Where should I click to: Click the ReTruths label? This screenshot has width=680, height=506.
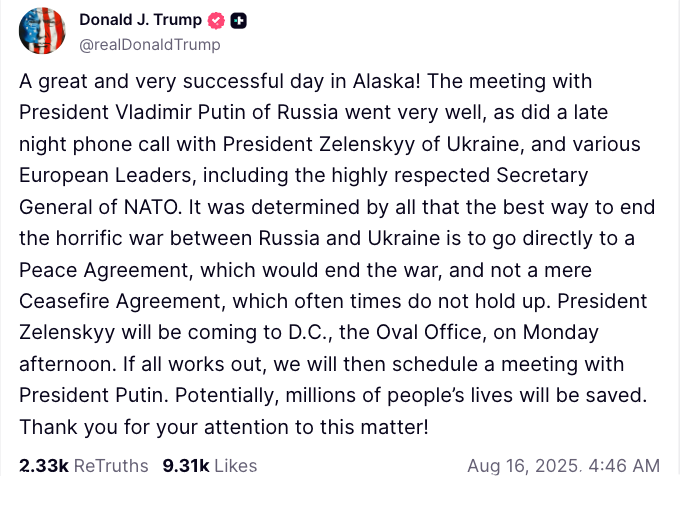111,466
